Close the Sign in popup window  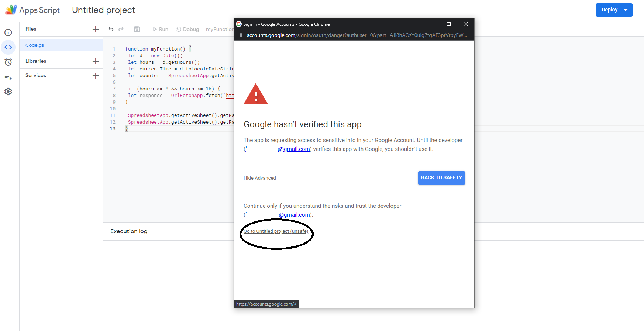[x=466, y=24]
